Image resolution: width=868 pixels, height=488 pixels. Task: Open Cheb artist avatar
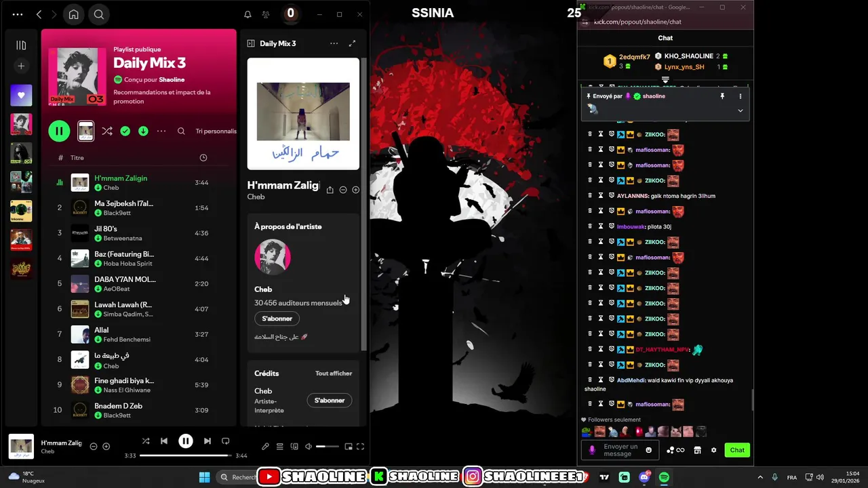273,257
